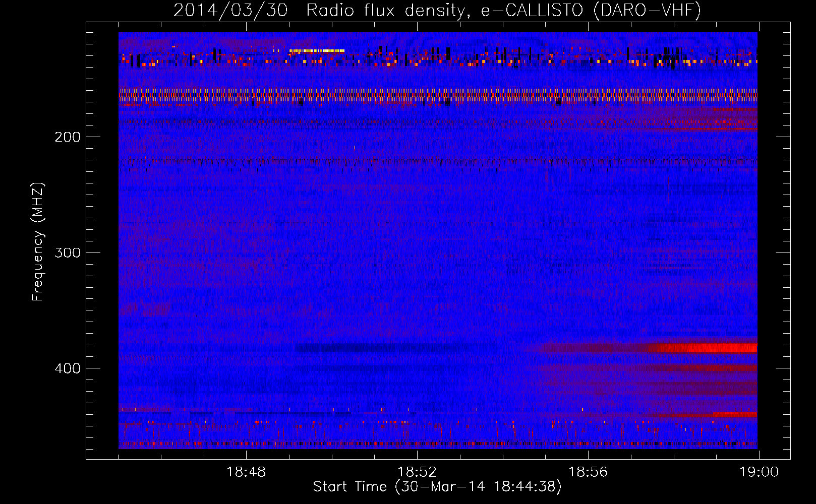Click the 18:48 time tick label
816x504 pixels.
click(x=246, y=472)
